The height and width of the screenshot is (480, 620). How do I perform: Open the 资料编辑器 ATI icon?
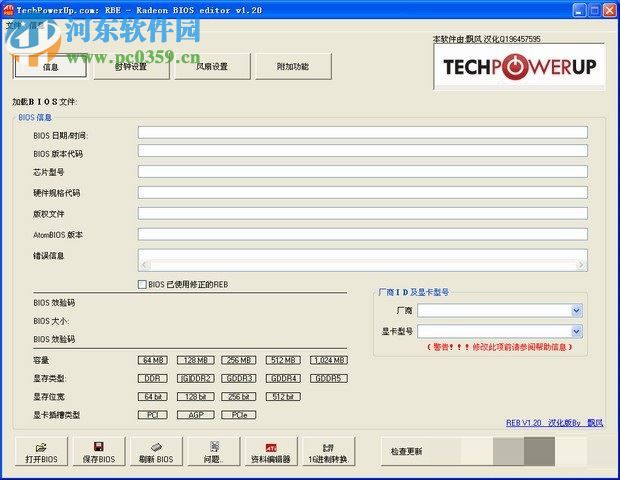[271, 448]
